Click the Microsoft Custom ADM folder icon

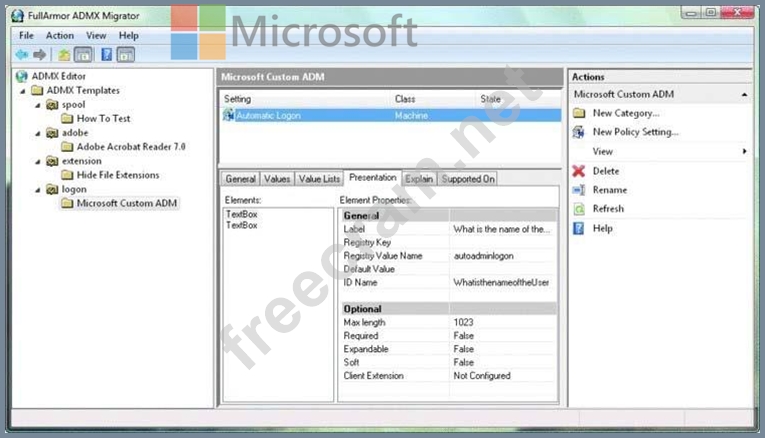coord(67,203)
